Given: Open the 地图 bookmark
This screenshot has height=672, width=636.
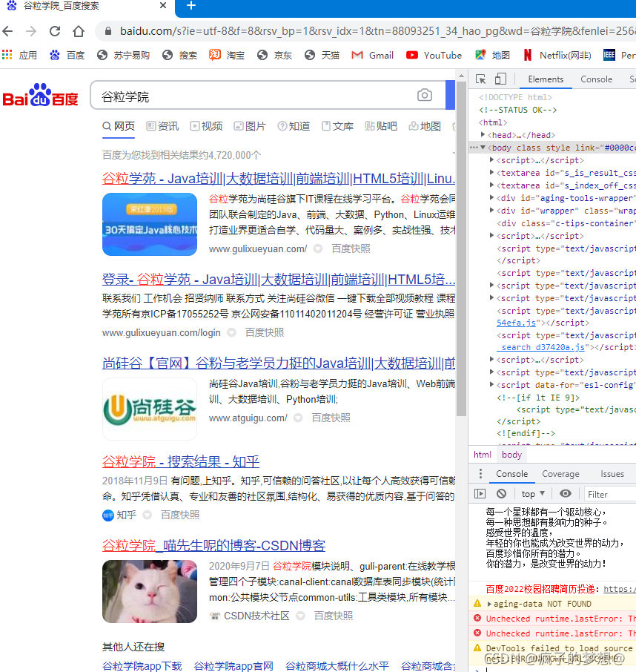Looking at the screenshot, I should click(492, 56).
